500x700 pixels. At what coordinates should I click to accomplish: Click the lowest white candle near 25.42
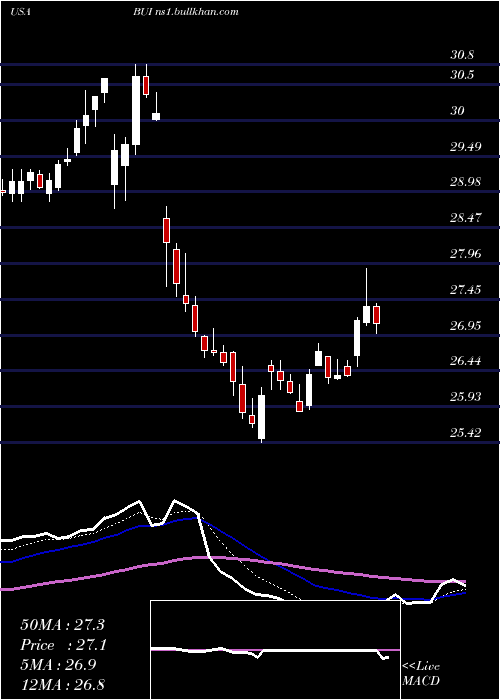262,417
